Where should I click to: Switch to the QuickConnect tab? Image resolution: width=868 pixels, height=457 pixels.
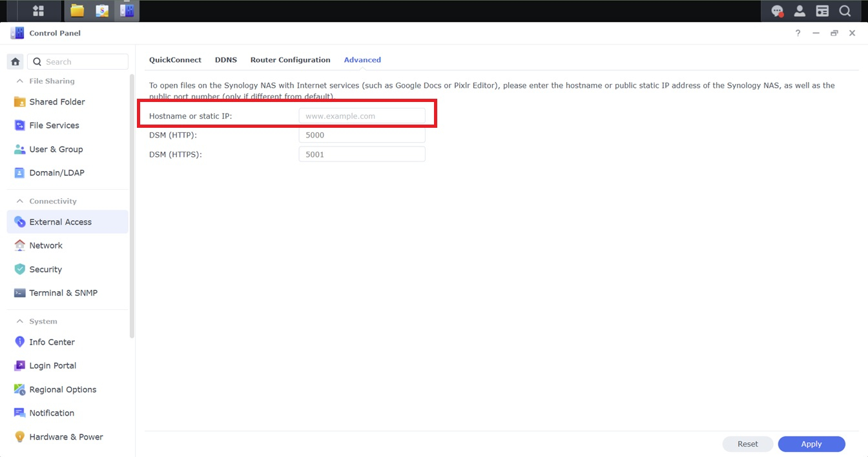tap(175, 59)
